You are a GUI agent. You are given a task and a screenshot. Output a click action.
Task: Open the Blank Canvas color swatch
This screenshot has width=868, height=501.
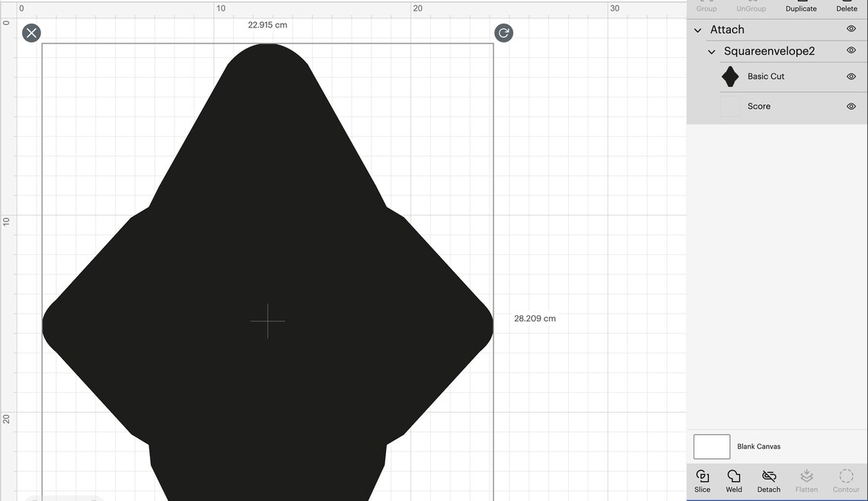click(x=711, y=446)
